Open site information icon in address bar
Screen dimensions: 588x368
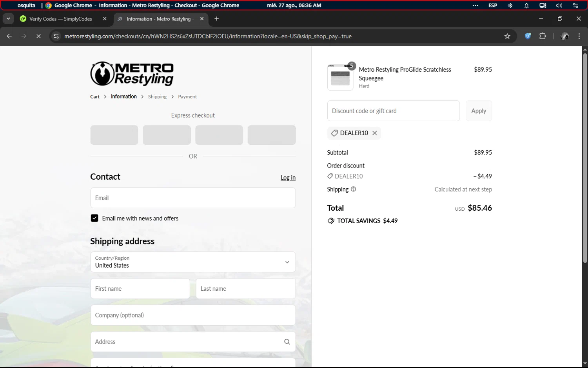tap(56, 36)
